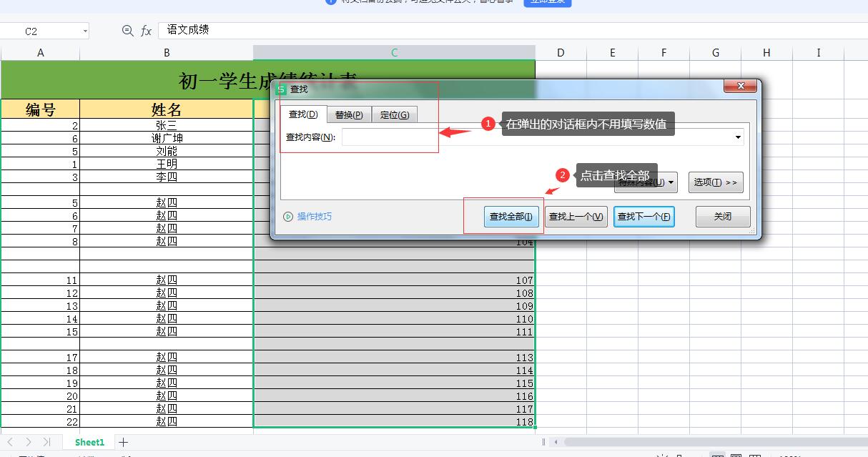Open the find content history dropdown
The height and width of the screenshot is (457, 868).
738,137
